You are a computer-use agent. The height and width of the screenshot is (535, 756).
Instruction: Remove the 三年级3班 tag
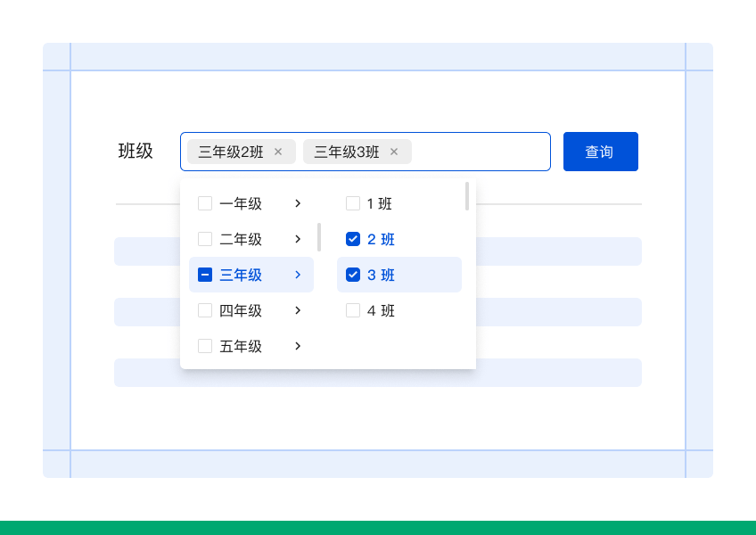[x=394, y=152]
